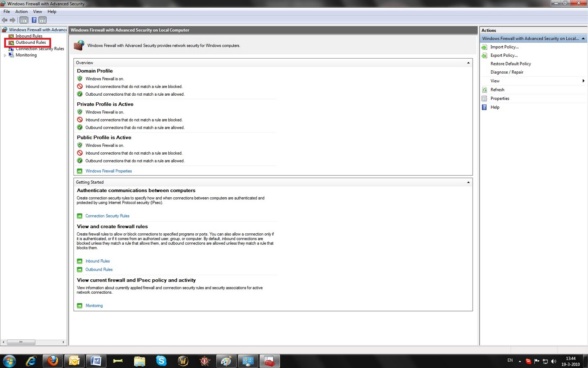Screen dimensions: 588x368
Task: Click the tree scrollbar's right arrow
Action: point(64,342)
